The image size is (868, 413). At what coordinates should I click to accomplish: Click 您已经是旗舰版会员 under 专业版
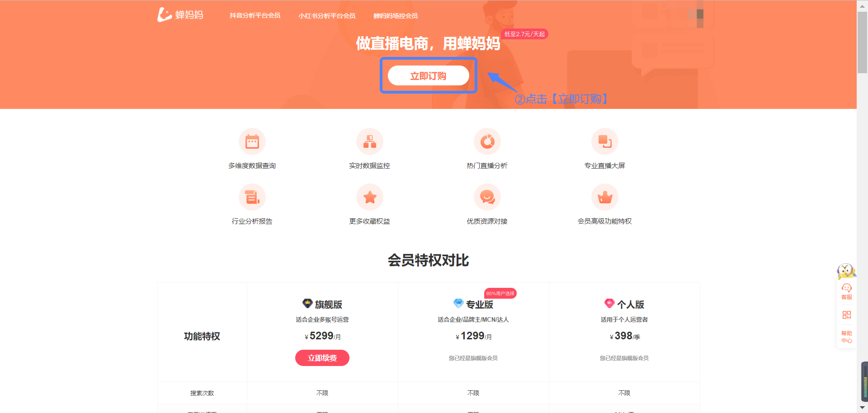(x=473, y=358)
